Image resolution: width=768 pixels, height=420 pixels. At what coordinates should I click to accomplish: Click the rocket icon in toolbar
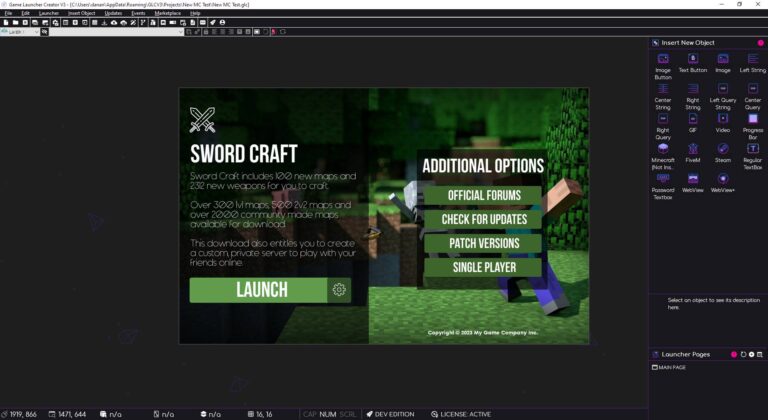click(213, 23)
